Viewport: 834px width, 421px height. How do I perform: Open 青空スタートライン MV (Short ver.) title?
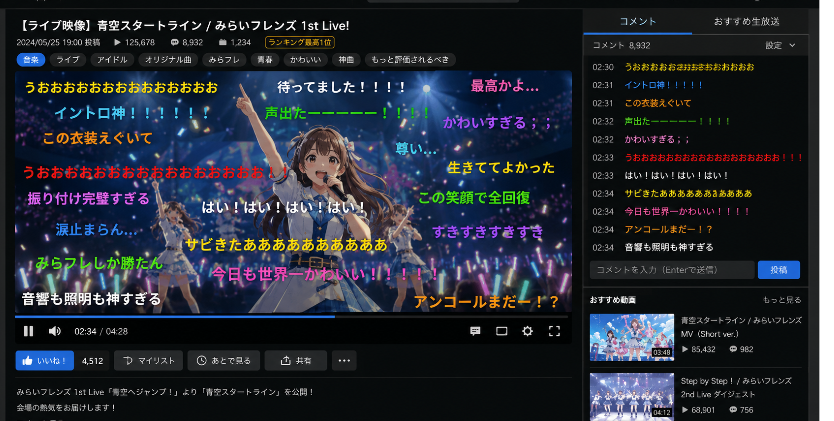tap(741, 327)
